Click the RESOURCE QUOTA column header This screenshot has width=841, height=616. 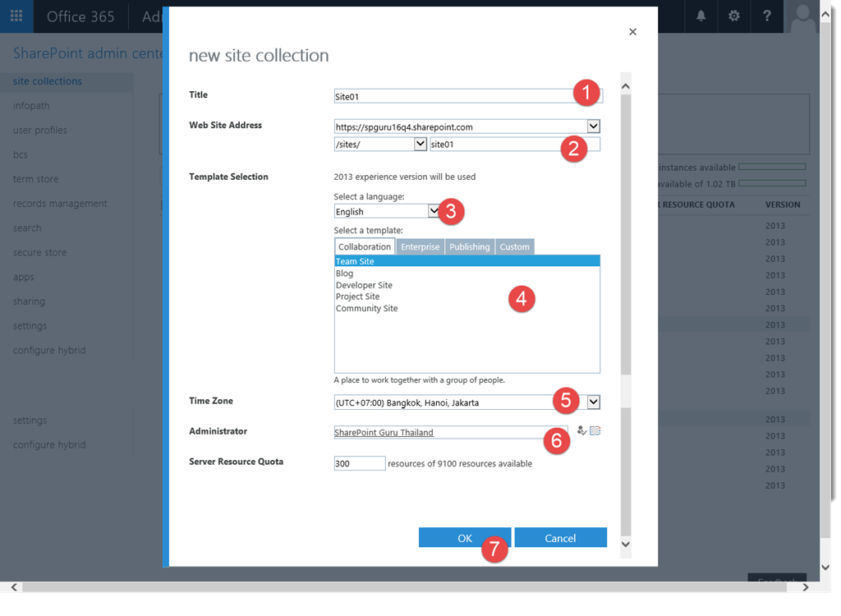point(698,205)
